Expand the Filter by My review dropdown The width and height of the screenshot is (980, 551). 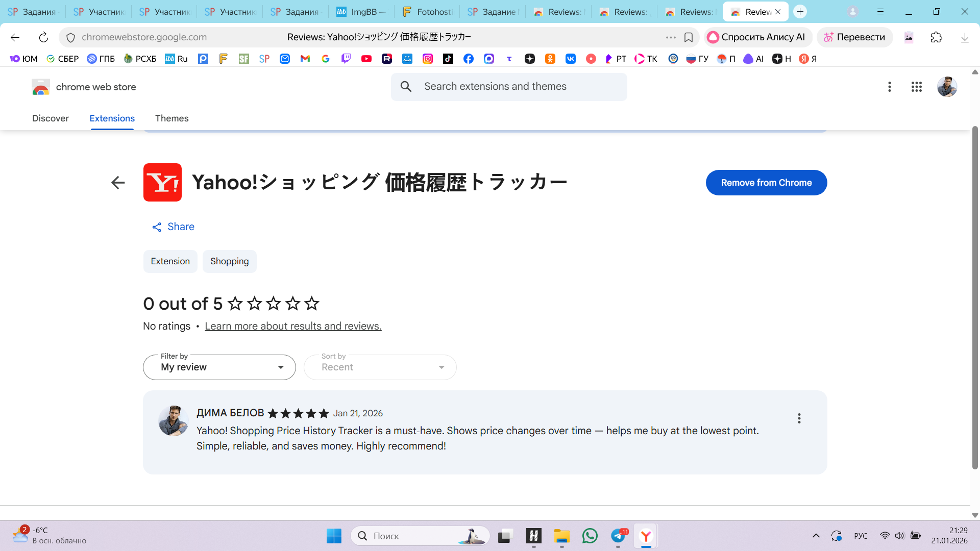coord(219,367)
